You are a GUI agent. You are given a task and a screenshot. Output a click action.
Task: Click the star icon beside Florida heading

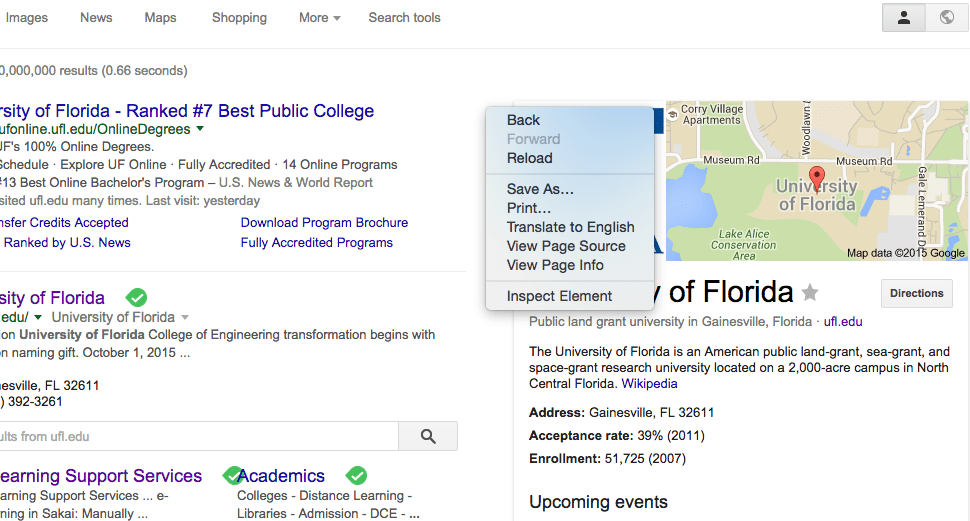(810, 292)
